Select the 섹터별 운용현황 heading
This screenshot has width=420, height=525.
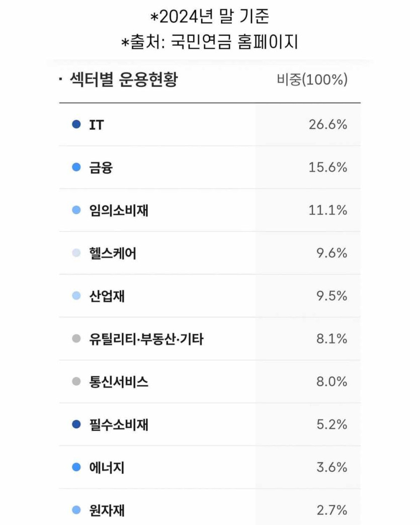(x=123, y=80)
